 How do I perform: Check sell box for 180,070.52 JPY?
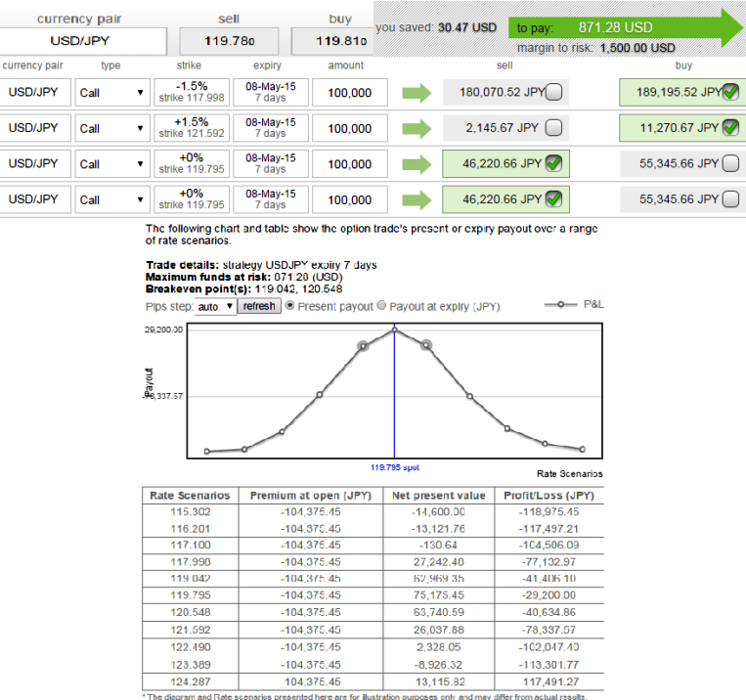click(x=553, y=93)
